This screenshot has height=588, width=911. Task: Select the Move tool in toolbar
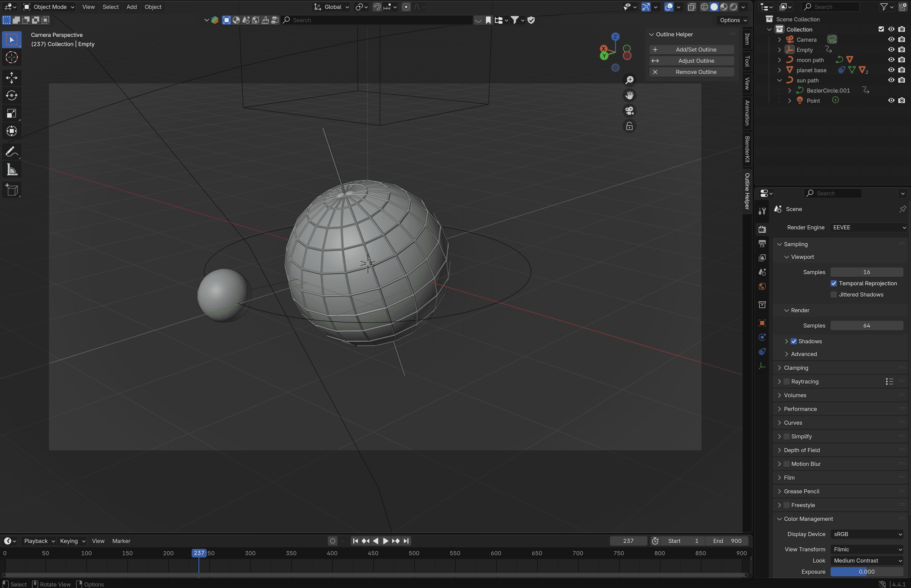11,78
